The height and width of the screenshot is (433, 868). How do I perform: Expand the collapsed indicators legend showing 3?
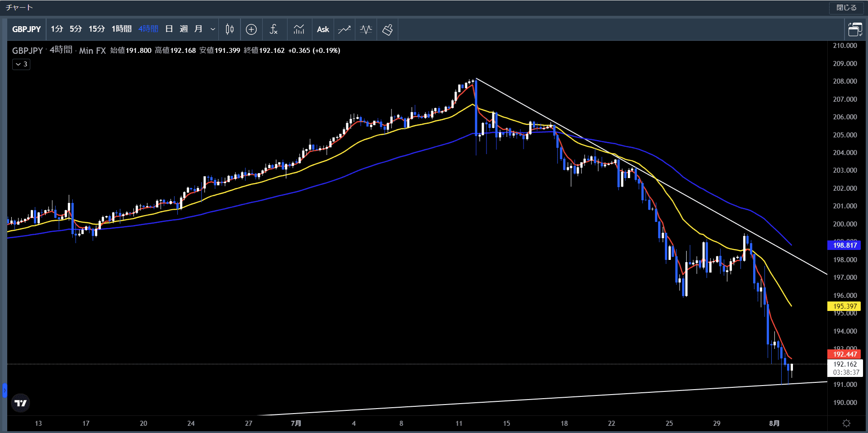tap(21, 64)
